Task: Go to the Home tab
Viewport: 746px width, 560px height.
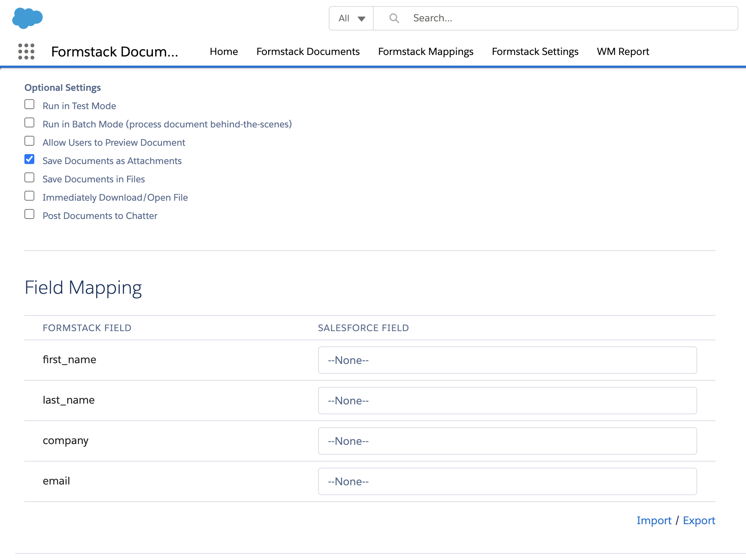Action: 223,51
